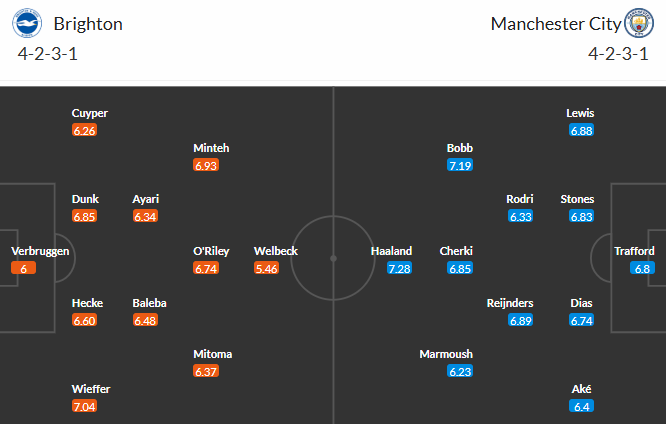Open Rodri's player profile
This screenshot has width=666, height=424.
520,199
